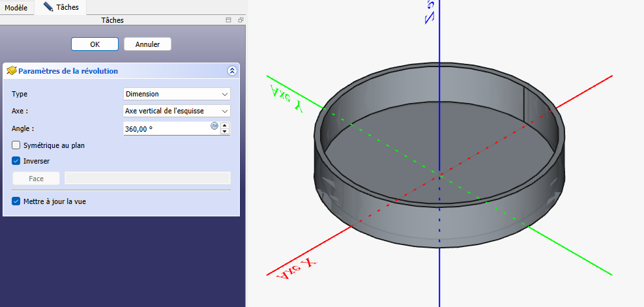Viewport: 644px width, 307px height.
Task: Increase the angle with the up arrow
Action: [225, 125]
